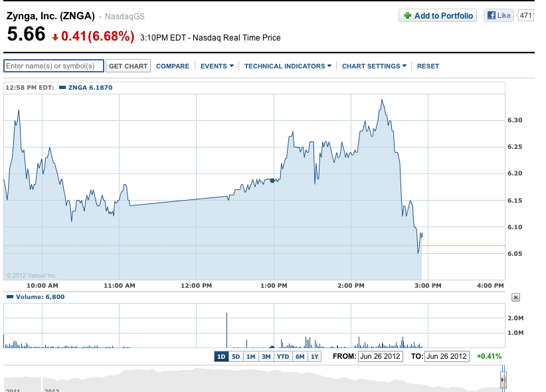Expand the EVENTS dropdown

point(217,66)
